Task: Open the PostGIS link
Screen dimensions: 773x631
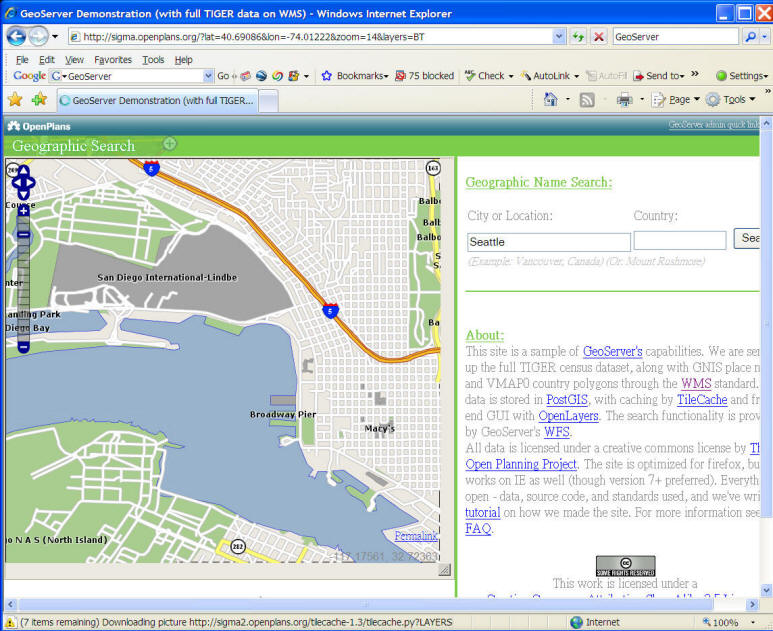Action: tap(567, 400)
